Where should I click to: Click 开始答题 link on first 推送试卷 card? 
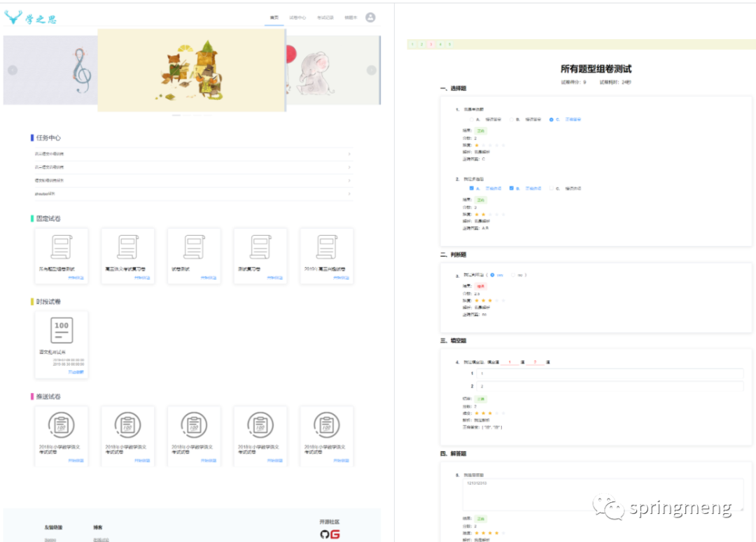click(76, 461)
